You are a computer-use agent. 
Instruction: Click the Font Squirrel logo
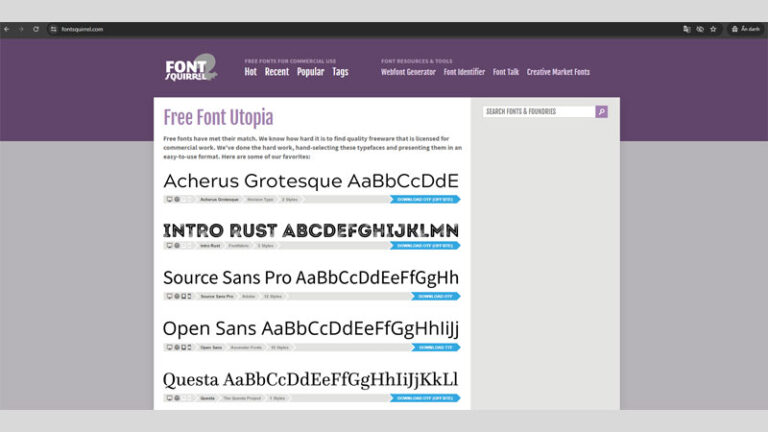pos(191,68)
